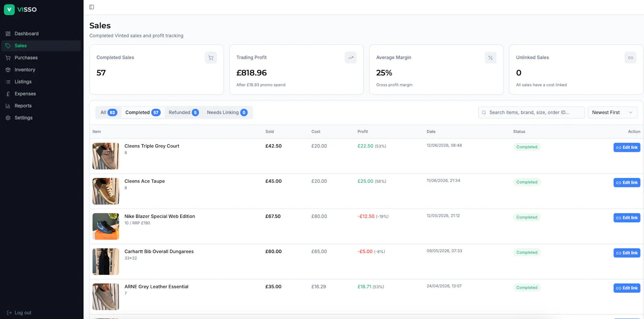Click the Date column header

pos(431,132)
